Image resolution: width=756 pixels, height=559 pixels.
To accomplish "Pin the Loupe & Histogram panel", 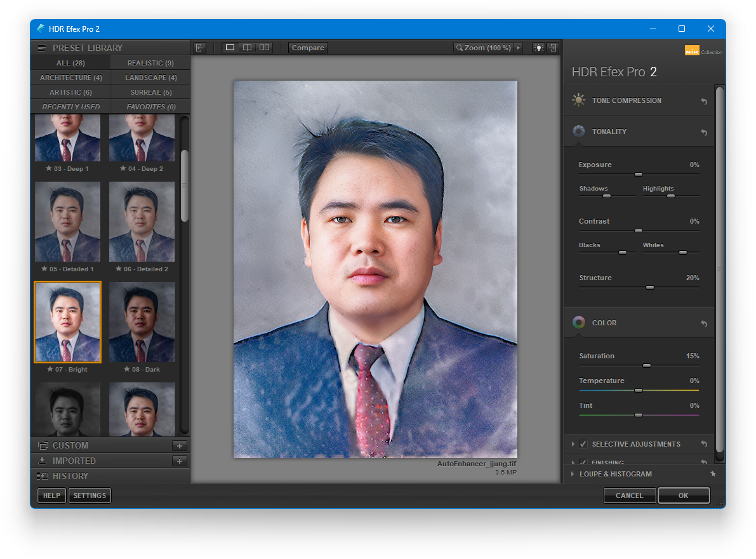I will pyautogui.click(x=713, y=474).
